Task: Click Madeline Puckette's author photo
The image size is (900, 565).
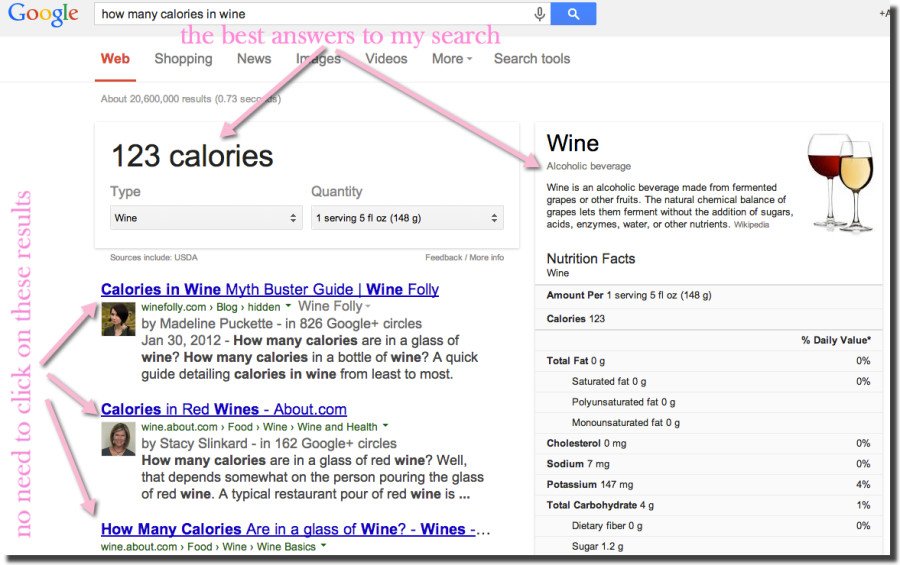Action: pyautogui.click(x=118, y=319)
